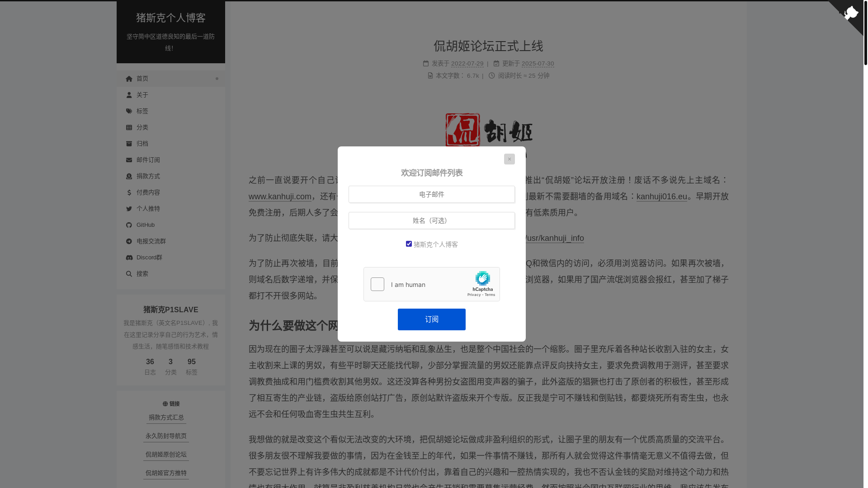Open the usr/kanhuji_info link
Image resolution: width=868 pixels, height=488 pixels.
tap(555, 238)
